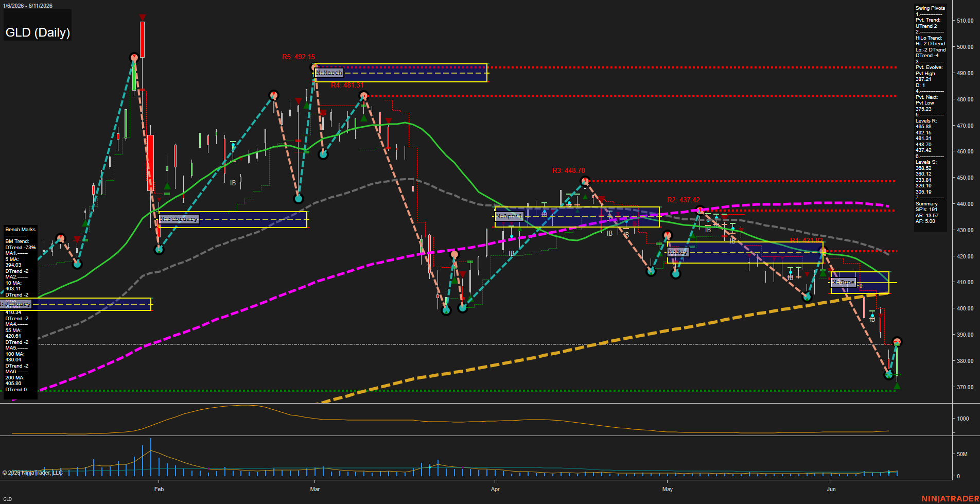The width and height of the screenshot is (980, 504).
Task: Click the Feb time axis label
Action: click(x=159, y=489)
